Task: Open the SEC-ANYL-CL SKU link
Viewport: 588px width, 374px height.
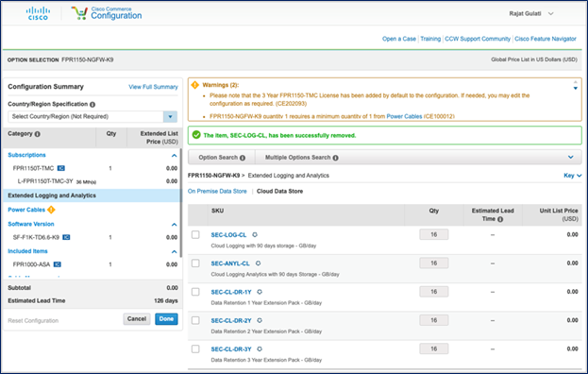Action: [x=230, y=263]
